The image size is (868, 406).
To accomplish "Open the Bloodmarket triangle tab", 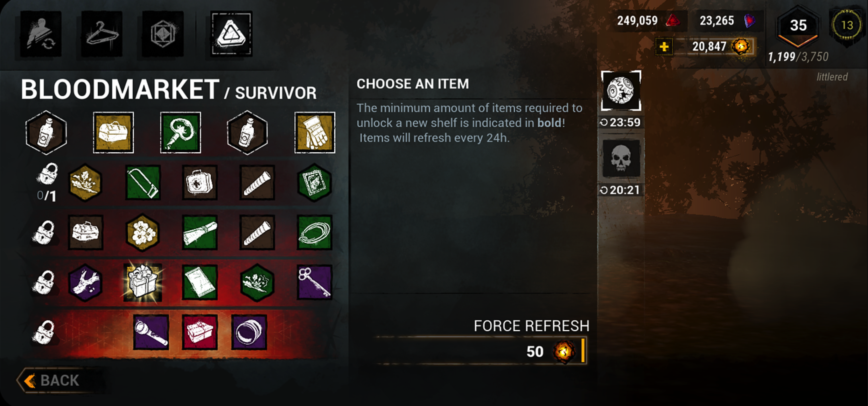I will (231, 33).
